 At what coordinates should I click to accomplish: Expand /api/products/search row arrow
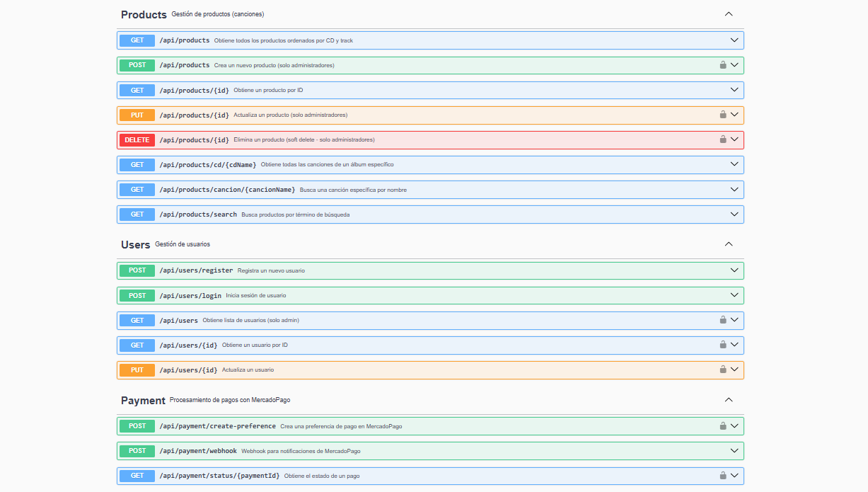734,214
